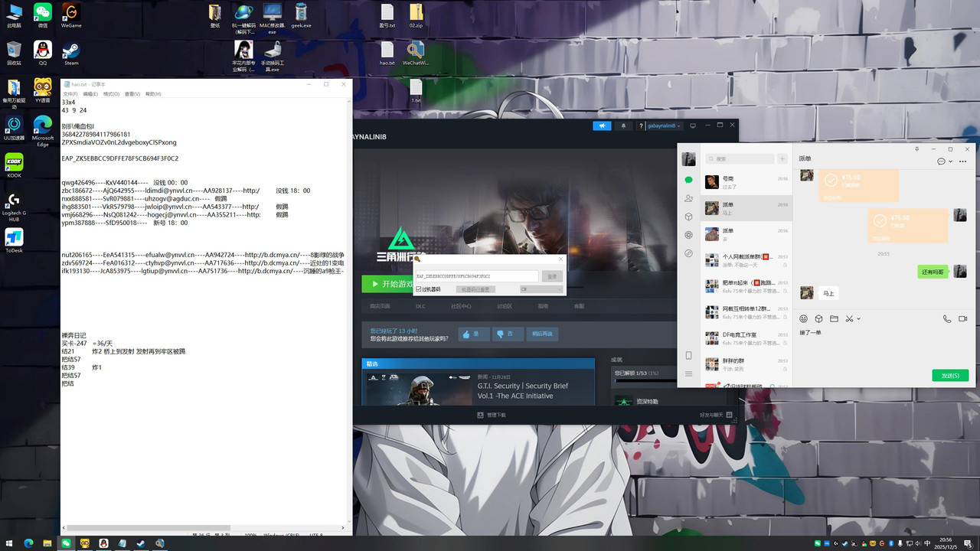The width and height of the screenshot is (980, 551).
Task: Open WeGame desktop shortcut
Action: click(x=71, y=15)
